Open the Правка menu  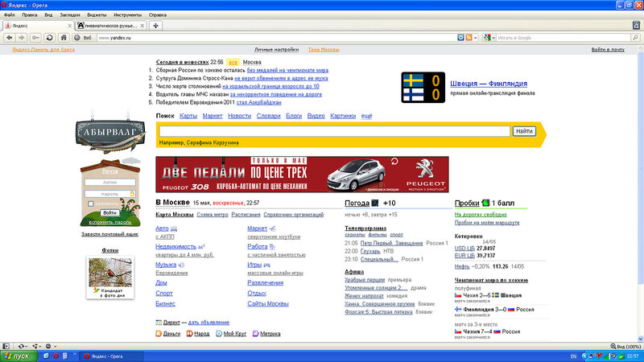[x=30, y=14]
